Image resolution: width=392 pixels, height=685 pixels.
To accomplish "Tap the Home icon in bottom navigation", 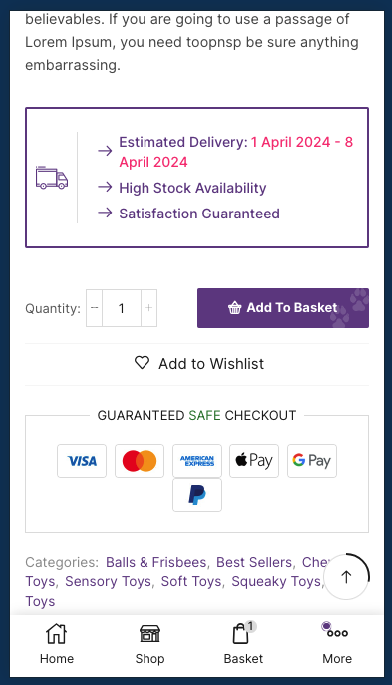I will point(57,633).
